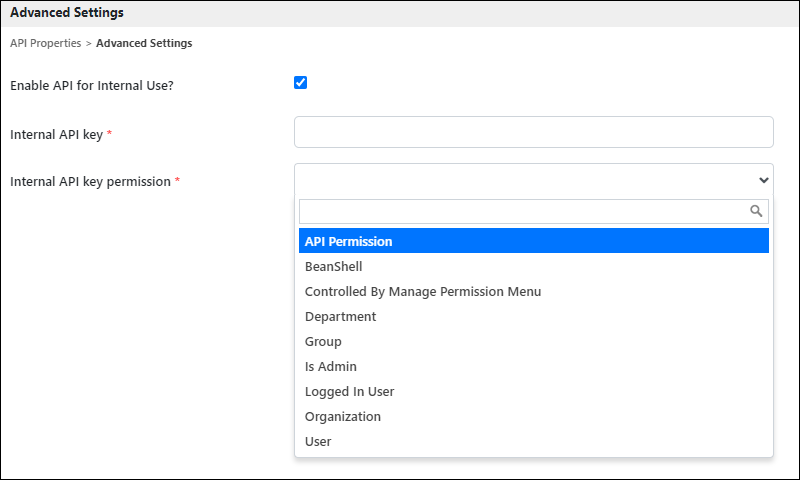Choose BeanShell from permission list
The width and height of the screenshot is (800, 480).
534,266
